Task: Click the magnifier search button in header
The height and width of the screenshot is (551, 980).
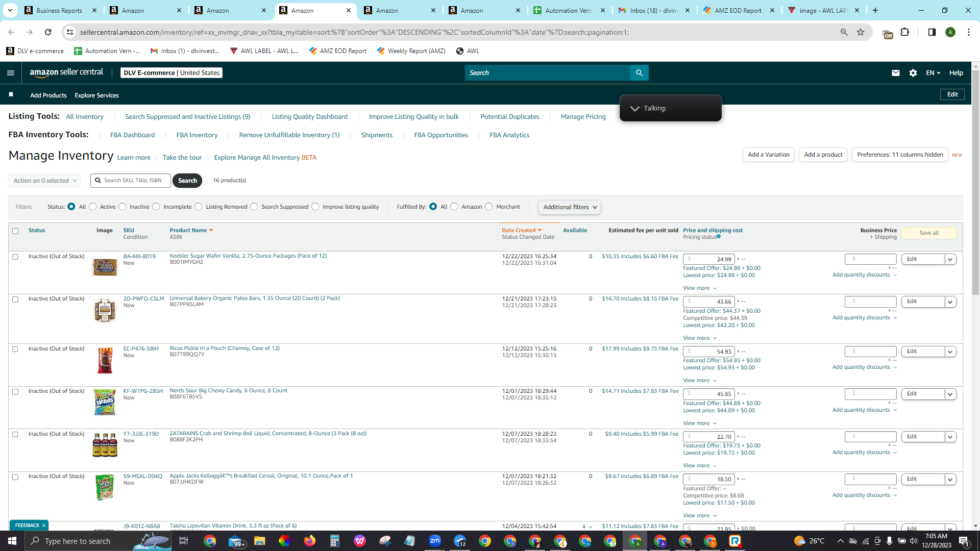Action: pos(639,73)
